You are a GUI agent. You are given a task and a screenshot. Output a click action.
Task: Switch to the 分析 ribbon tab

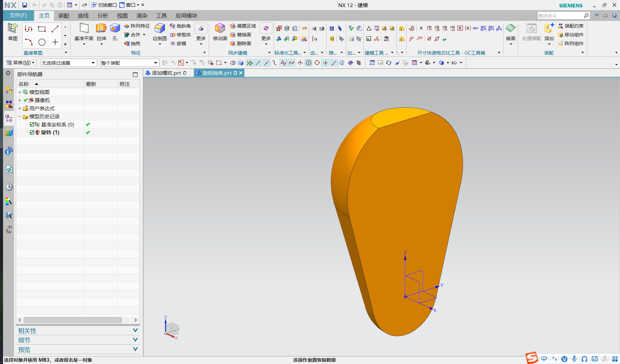point(103,16)
